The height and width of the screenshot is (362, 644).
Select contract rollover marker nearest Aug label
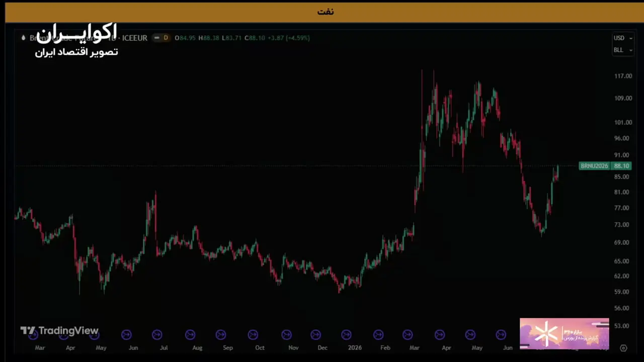point(190,334)
